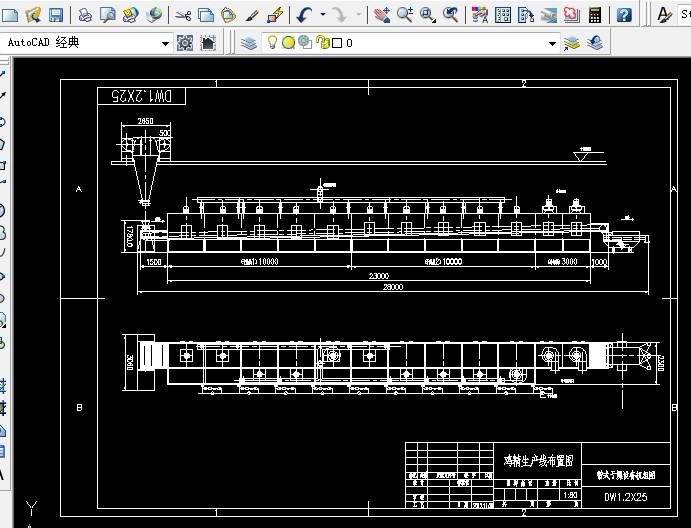Activate the Pan hand tool
The height and width of the screenshot is (528, 691).
tap(382, 15)
